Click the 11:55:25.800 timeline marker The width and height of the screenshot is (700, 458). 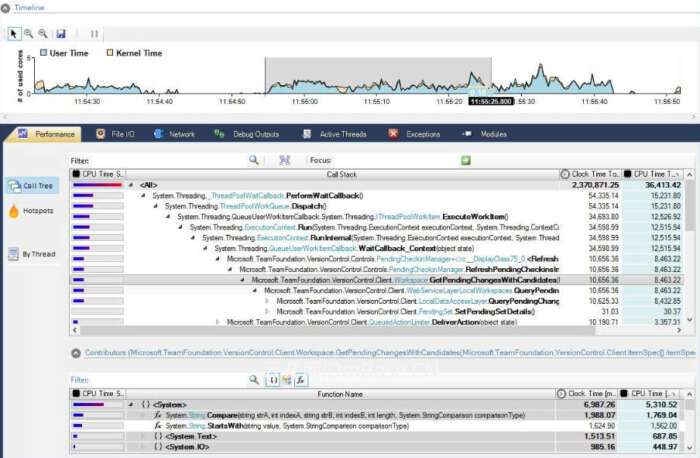click(x=491, y=101)
